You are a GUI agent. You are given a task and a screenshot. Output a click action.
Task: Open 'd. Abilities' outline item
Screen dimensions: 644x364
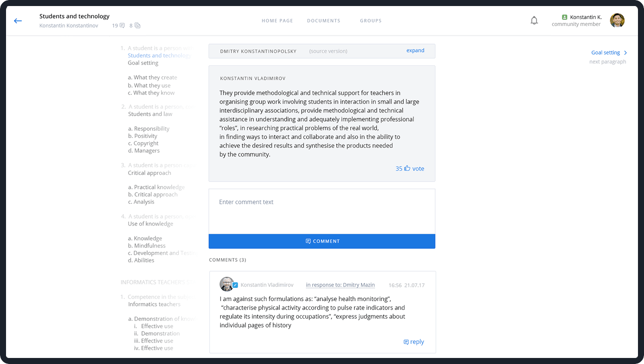pyautogui.click(x=141, y=260)
